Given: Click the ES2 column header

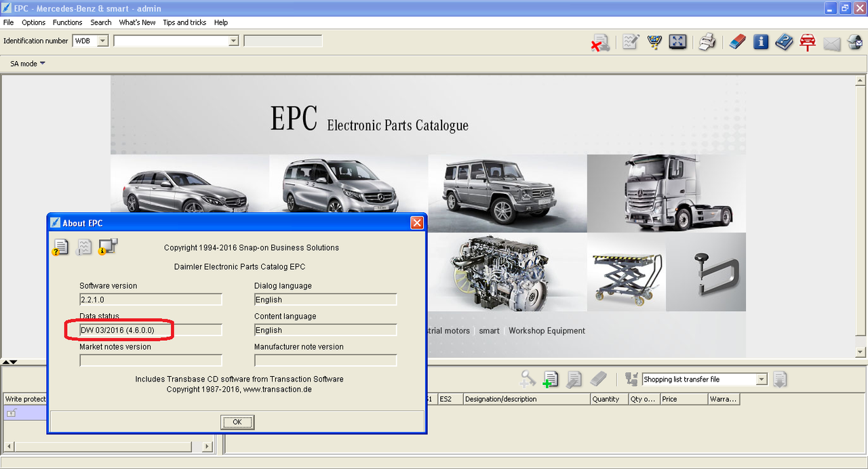Looking at the screenshot, I should click(x=450, y=399).
